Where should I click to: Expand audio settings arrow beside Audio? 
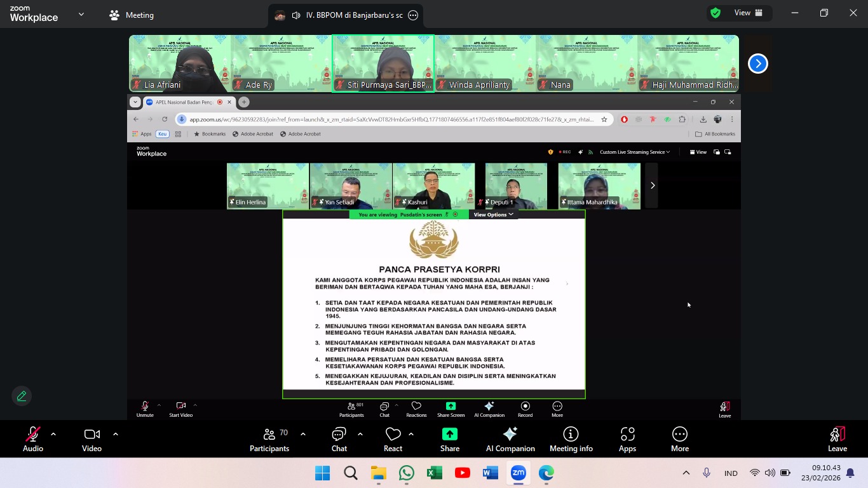tap(53, 434)
